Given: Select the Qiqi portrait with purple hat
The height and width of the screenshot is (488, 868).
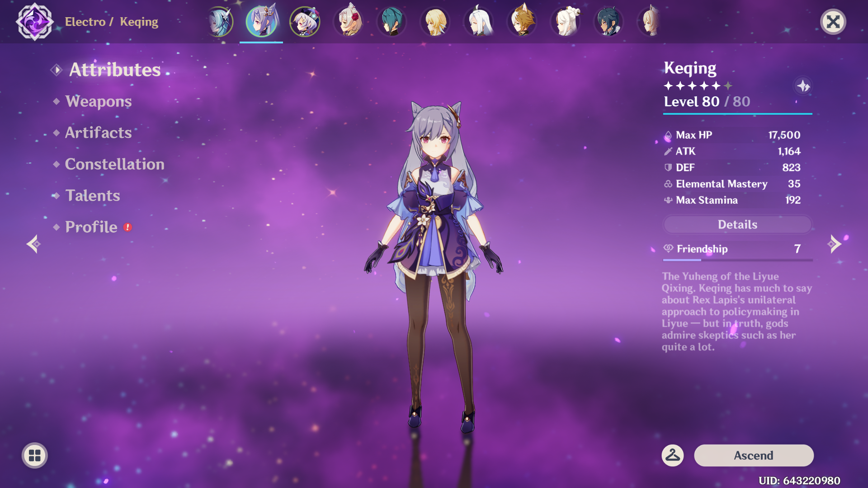Looking at the screenshot, I should click(x=305, y=22).
